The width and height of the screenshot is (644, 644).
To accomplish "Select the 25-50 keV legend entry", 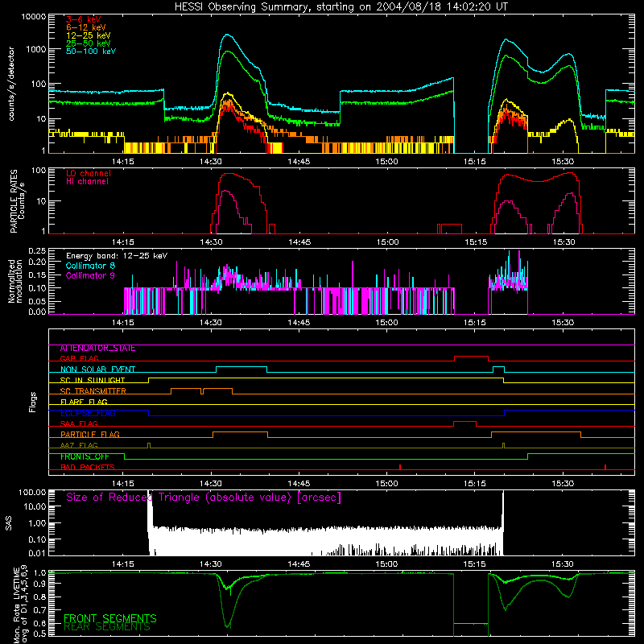I will coord(88,43).
